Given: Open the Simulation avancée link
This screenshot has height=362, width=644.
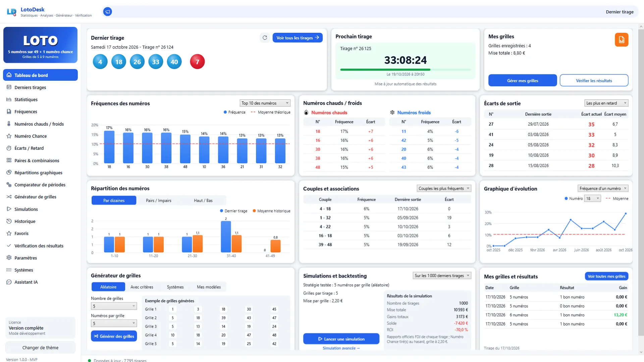Looking at the screenshot, I should [341, 348].
